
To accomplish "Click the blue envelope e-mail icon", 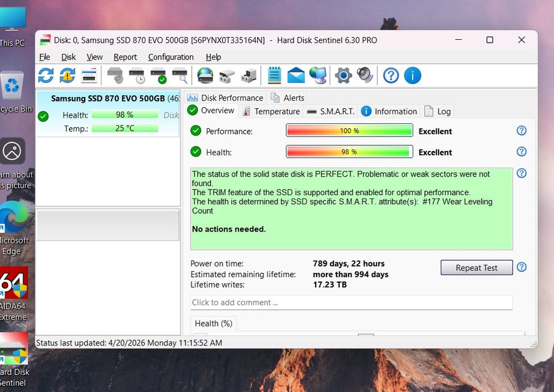I will (x=296, y=75).
